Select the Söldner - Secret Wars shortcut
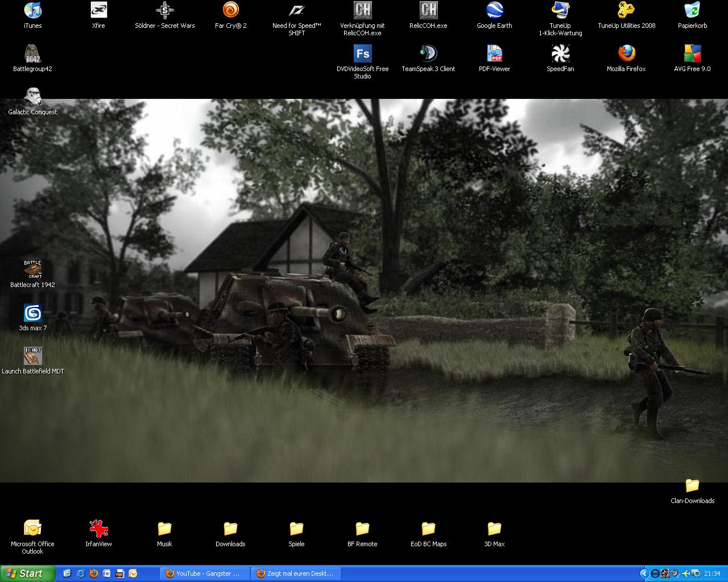The height and width of the screenshot is (582, 728). pos(164,15)
